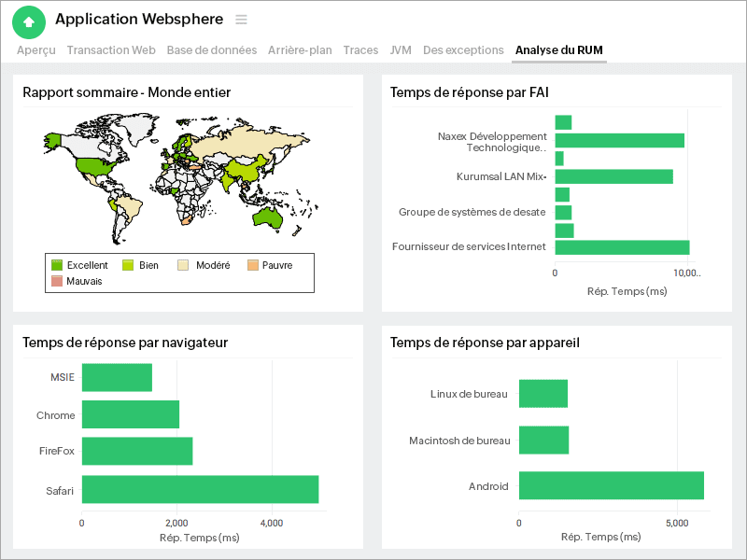Click the green Application Websphere home icon
Viewport: 747px width, 560px height.
[27, 21]
